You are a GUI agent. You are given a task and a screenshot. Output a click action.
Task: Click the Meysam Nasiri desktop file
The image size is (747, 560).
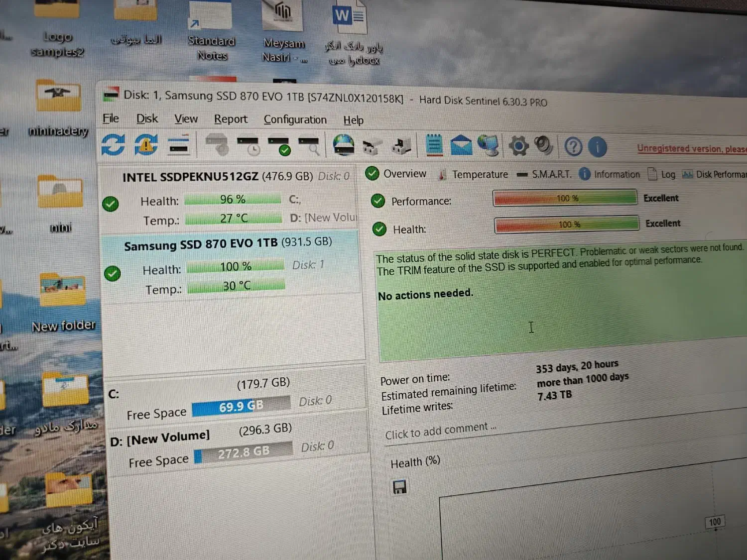(284, 32)
